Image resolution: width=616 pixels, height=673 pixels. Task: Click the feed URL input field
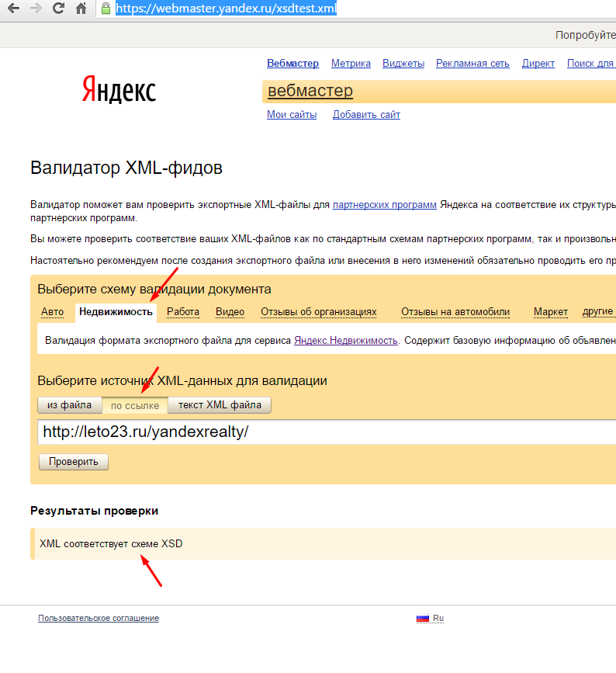[327, 432]
